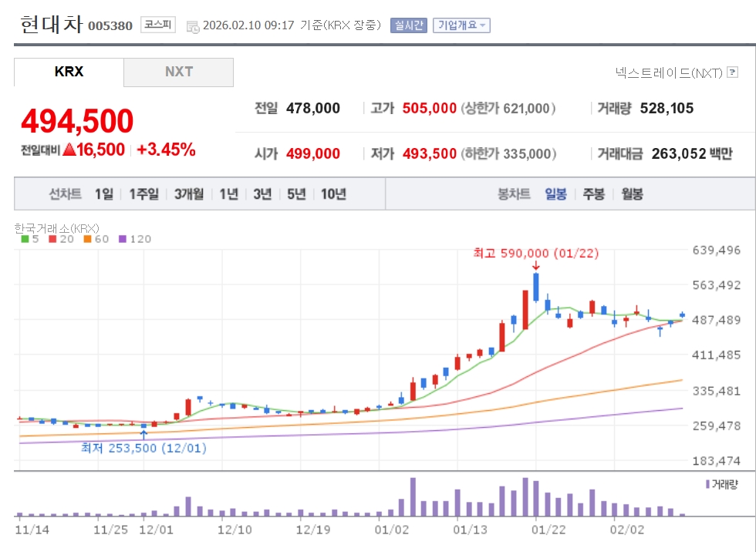Click the calendar icon beside the timestamp

coord(193,26)
